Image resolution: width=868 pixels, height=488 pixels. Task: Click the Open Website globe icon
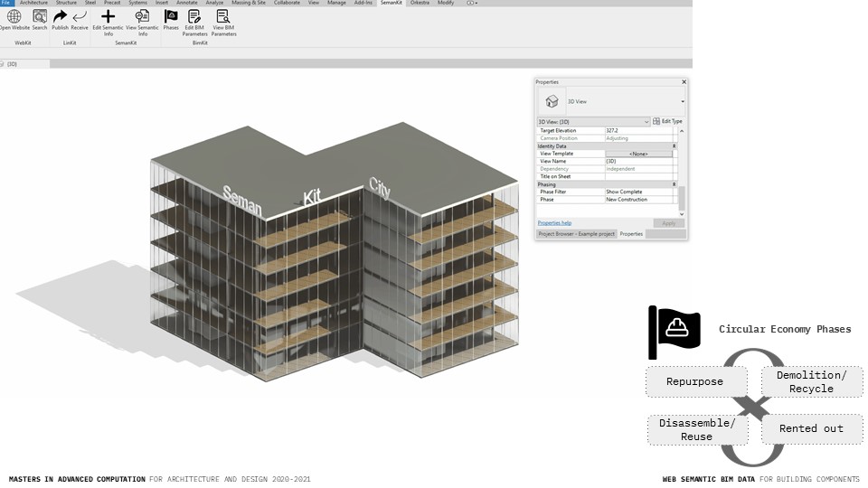click(14, 17)
